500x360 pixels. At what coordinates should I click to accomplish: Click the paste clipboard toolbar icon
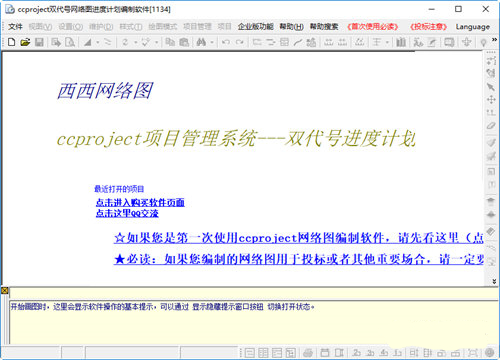184,42
